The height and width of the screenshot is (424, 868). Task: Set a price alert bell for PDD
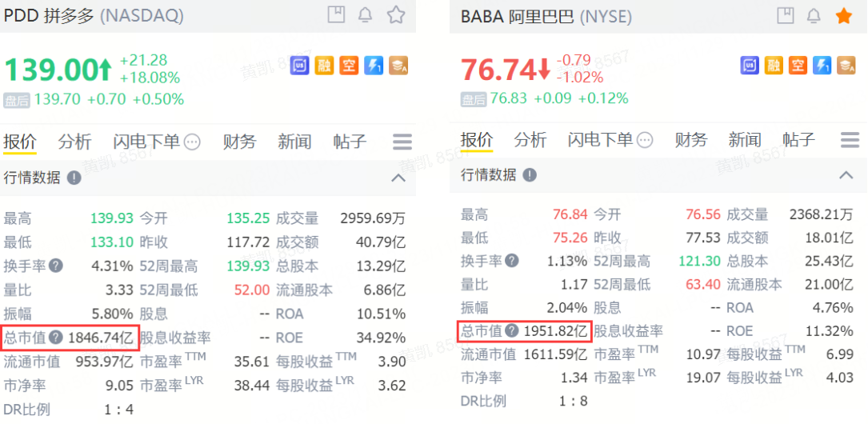pos(366,15)
